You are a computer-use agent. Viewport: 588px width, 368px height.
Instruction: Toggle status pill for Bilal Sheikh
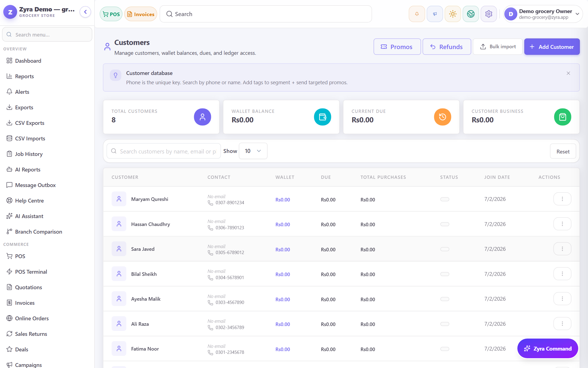[x=445, y=274]
